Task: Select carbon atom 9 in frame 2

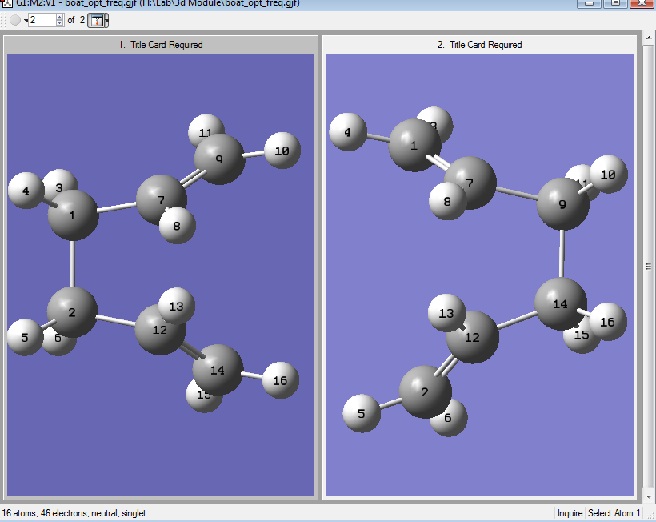Action: 563,204
